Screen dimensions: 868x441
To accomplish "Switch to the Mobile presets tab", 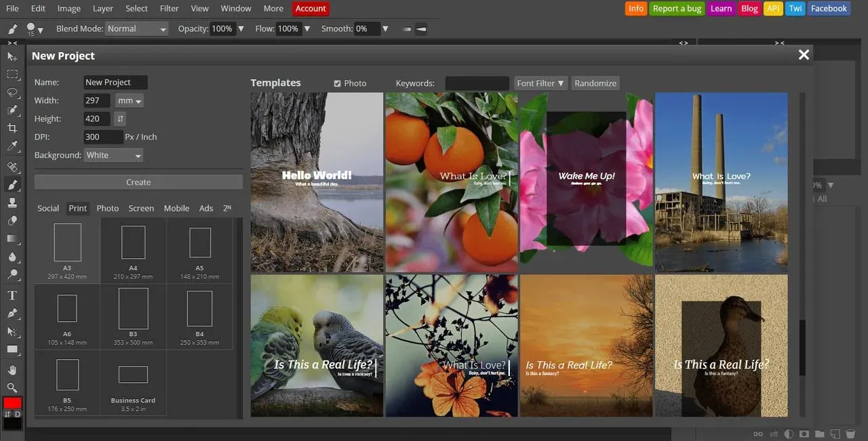I will tap(176, 208).
